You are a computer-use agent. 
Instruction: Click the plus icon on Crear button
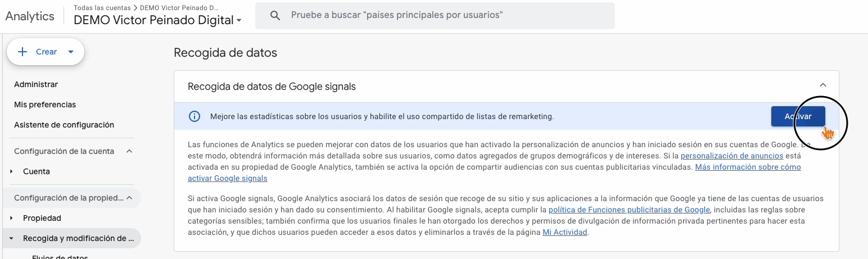[22, 52]
